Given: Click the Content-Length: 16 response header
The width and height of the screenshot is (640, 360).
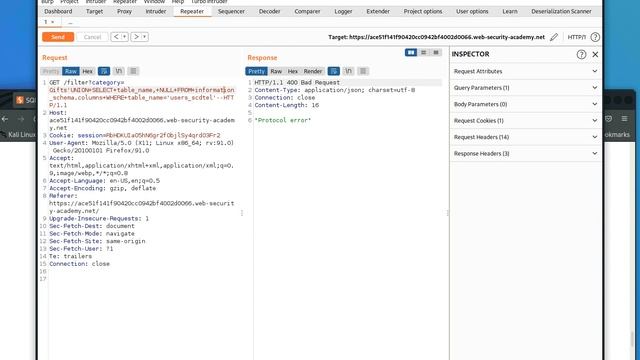Looking at the screenshot, I should click(287, 105).
